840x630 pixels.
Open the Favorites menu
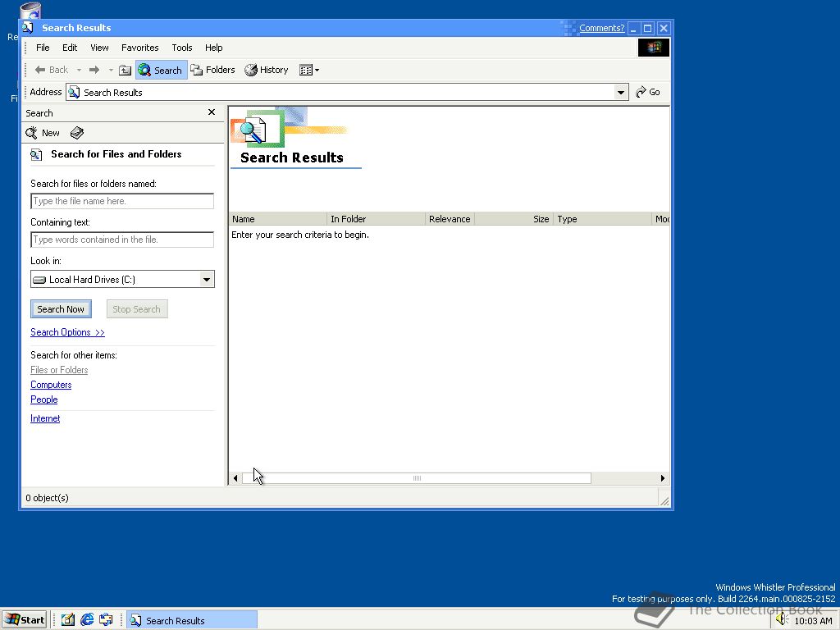[139, 48]
